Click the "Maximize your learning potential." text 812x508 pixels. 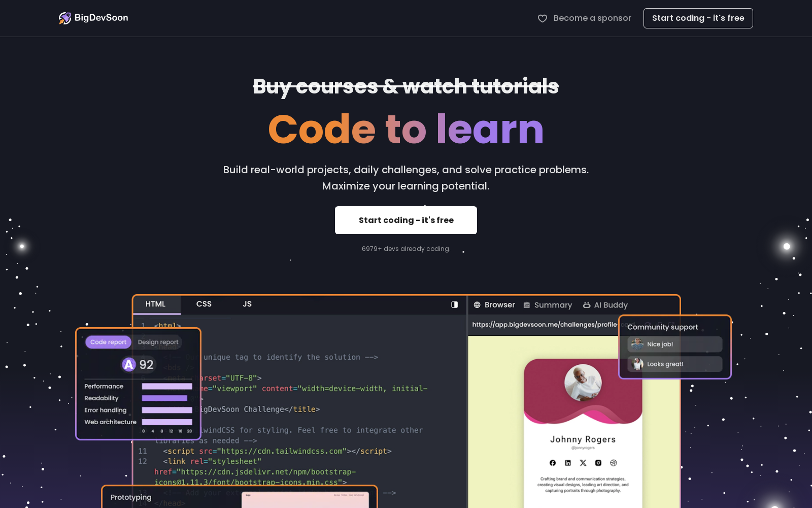[406, 186]
